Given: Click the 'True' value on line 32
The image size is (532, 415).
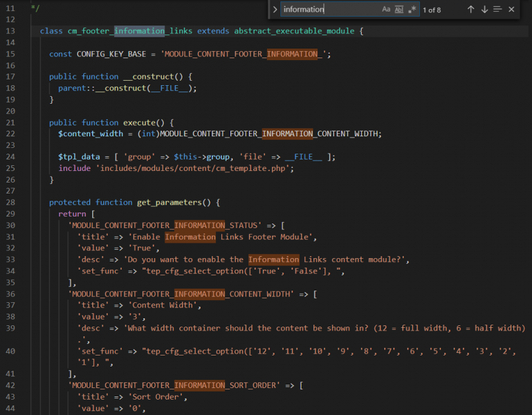Looking at the screenshot, I should tap(142, 248).
